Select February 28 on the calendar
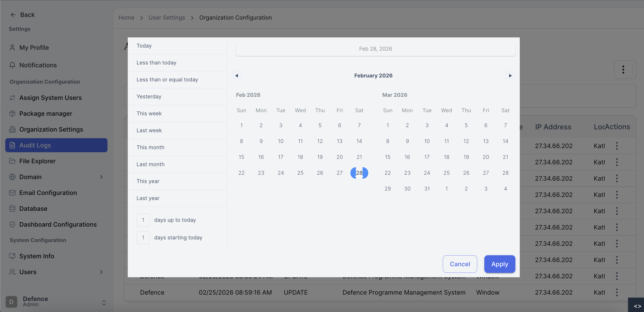 tap(359, 173)
